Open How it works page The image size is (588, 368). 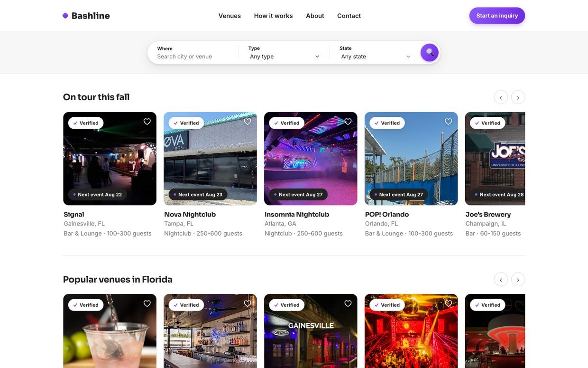tap(273, 16)
